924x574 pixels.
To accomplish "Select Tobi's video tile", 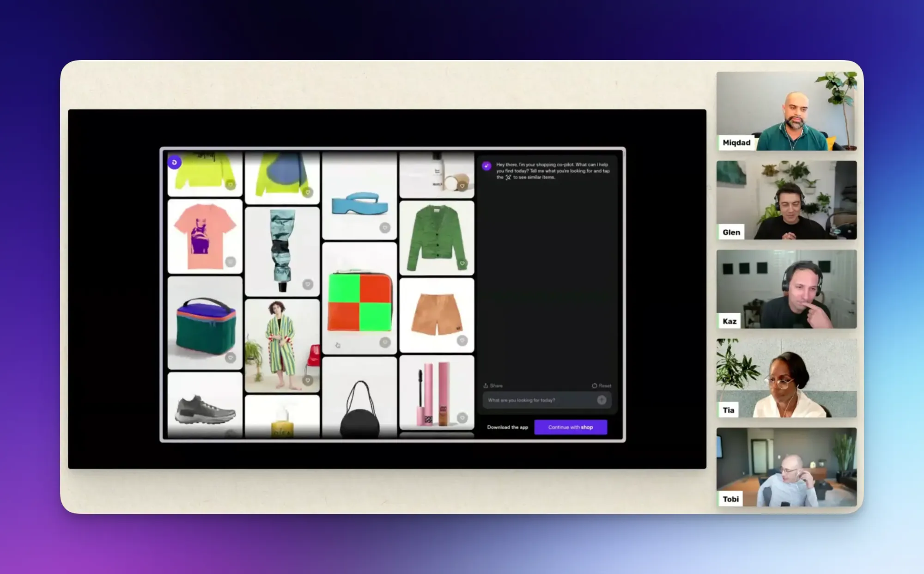I will (x=786, y=467).
